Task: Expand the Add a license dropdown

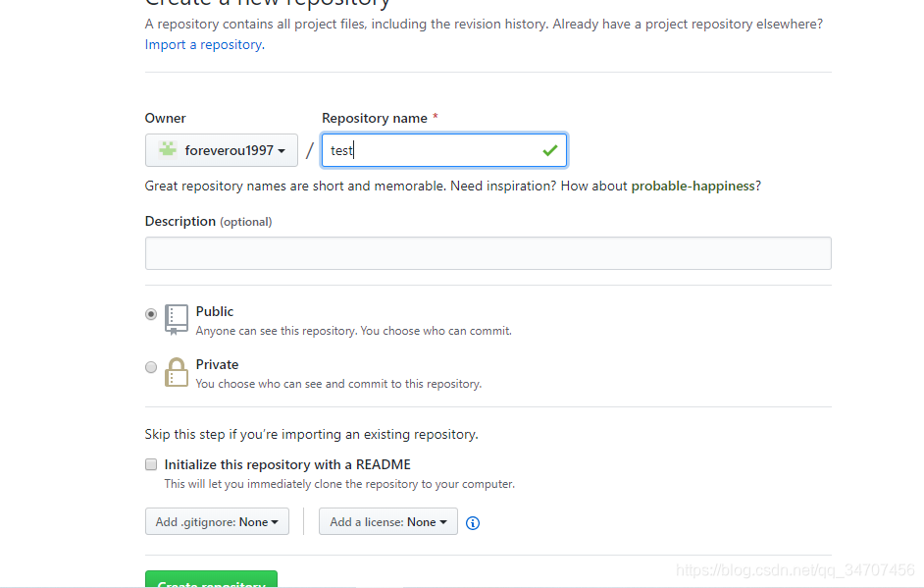Action: pyautogui.click(x=388, y=522)
